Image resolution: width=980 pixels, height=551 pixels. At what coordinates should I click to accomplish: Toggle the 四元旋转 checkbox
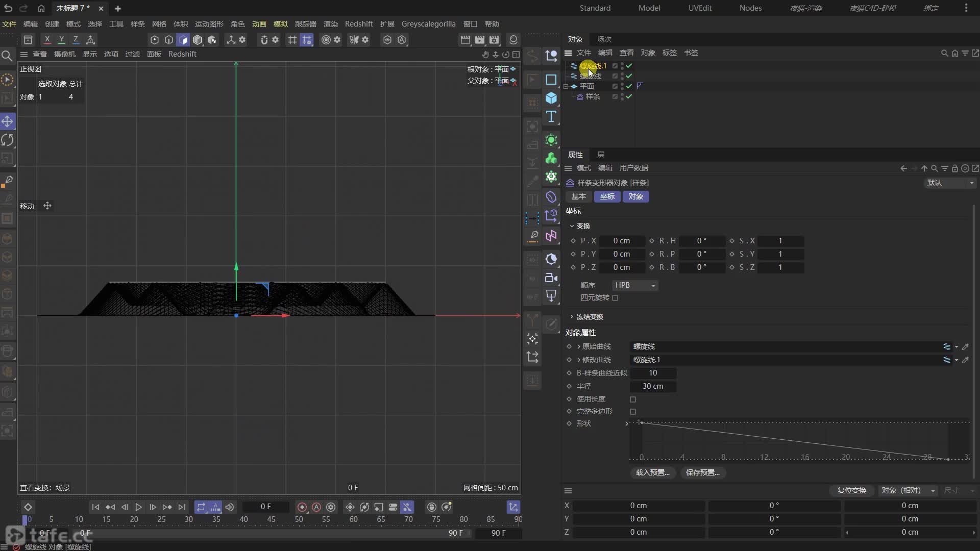(x=615, y=298)
